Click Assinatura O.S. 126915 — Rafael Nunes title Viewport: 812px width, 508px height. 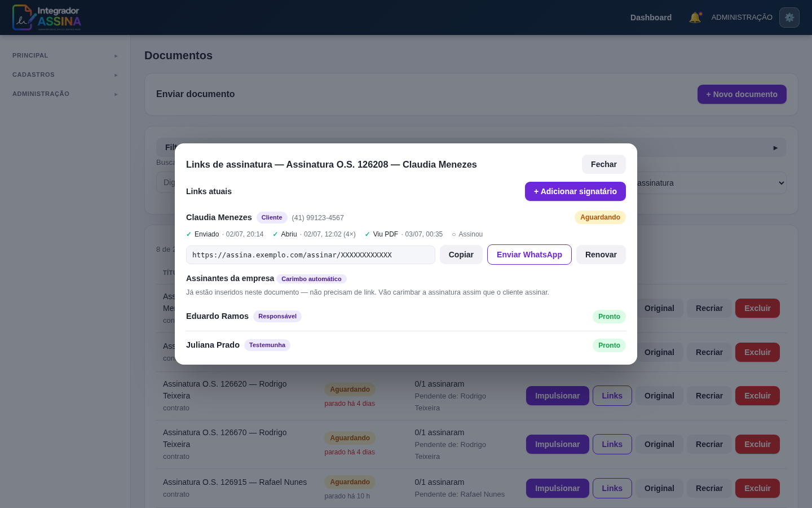pos(235,482)
